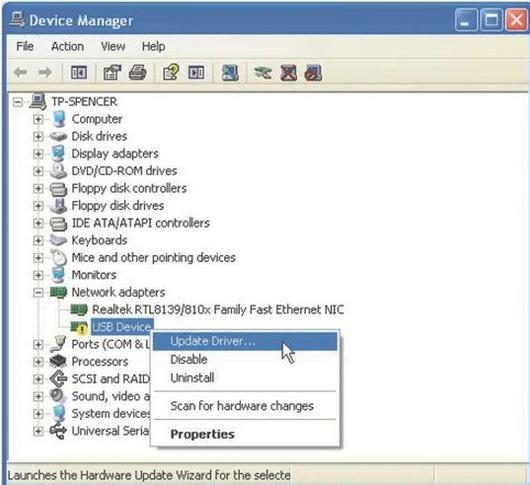Open the Action menu
Image resolution: width=530 pixels, height=485 pixels.
point(68,46)
